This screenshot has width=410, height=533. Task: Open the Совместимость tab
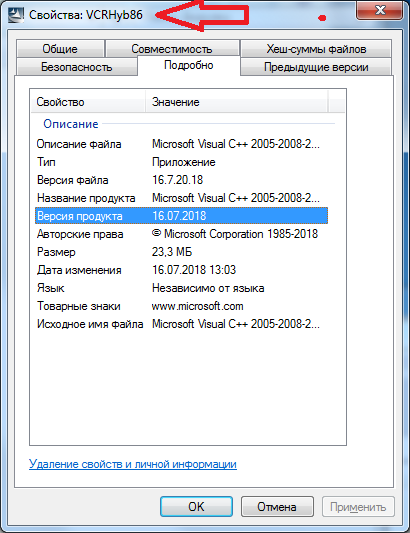coord(172,49)
